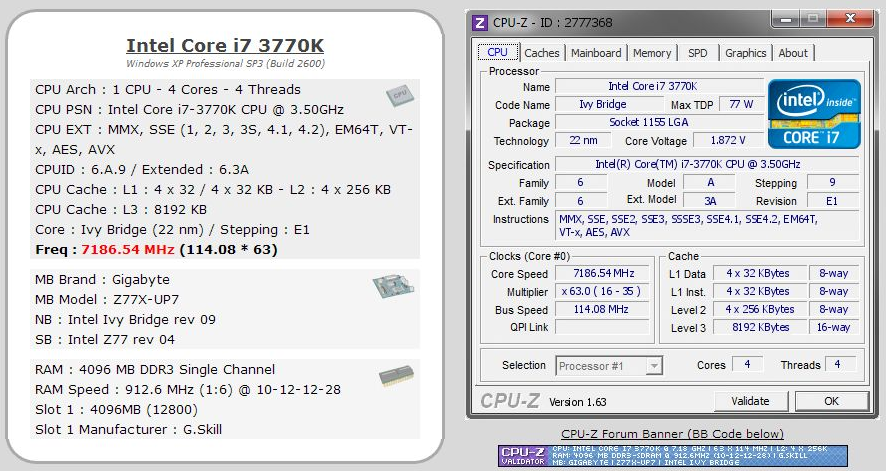886x471 pixels.
Task: Click the motherboard icon beside MB Brand
Action: (x=393, y=286)
